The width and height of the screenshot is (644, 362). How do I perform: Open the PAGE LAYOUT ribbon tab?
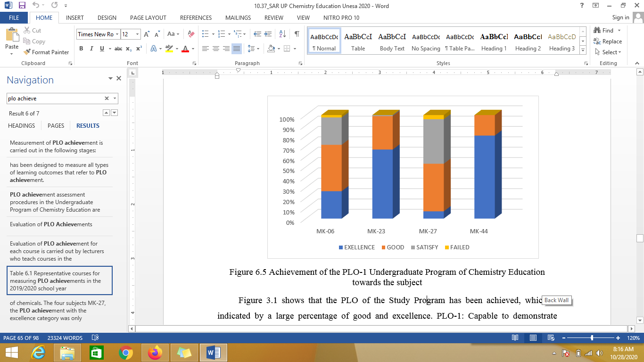point(148,17)
